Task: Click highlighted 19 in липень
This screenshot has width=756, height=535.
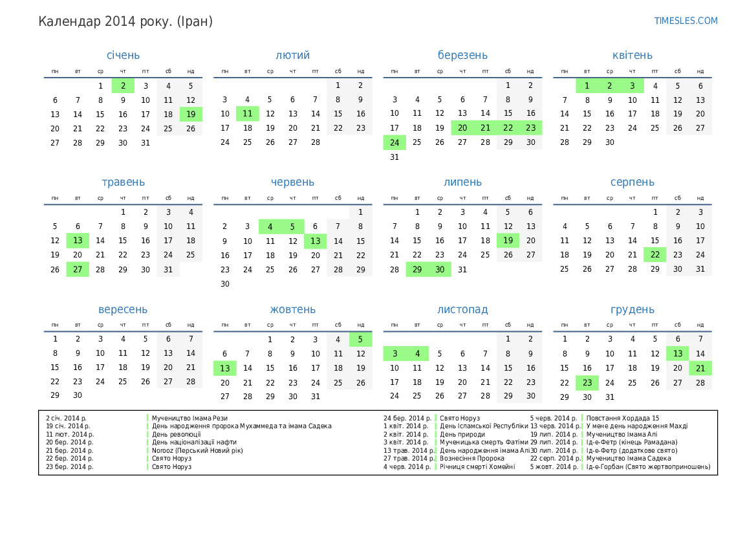Action: tap(508, 241)
